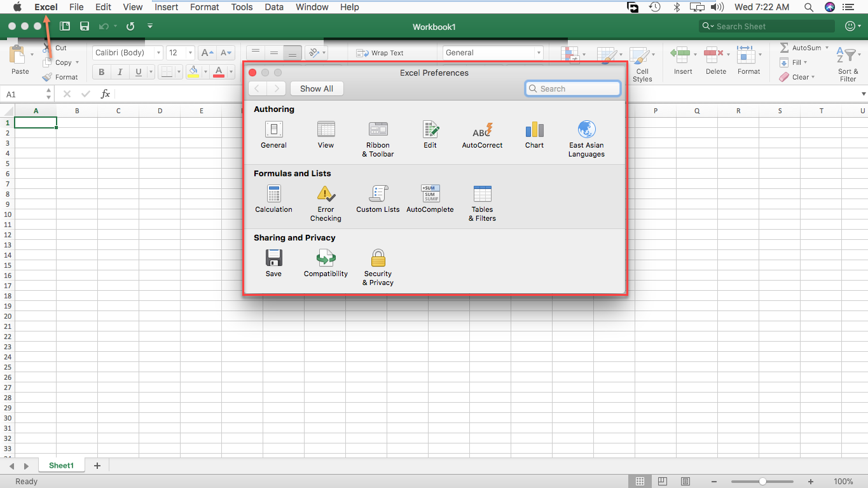Open General preferences in Excel Preferences
868x488 pixels.
pos(273,135)
